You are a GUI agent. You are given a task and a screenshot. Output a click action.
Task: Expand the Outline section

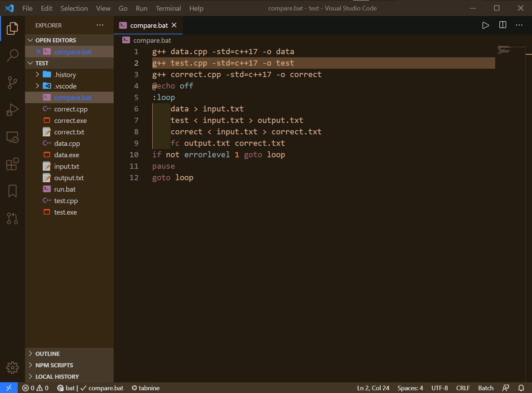coord(69,353)
